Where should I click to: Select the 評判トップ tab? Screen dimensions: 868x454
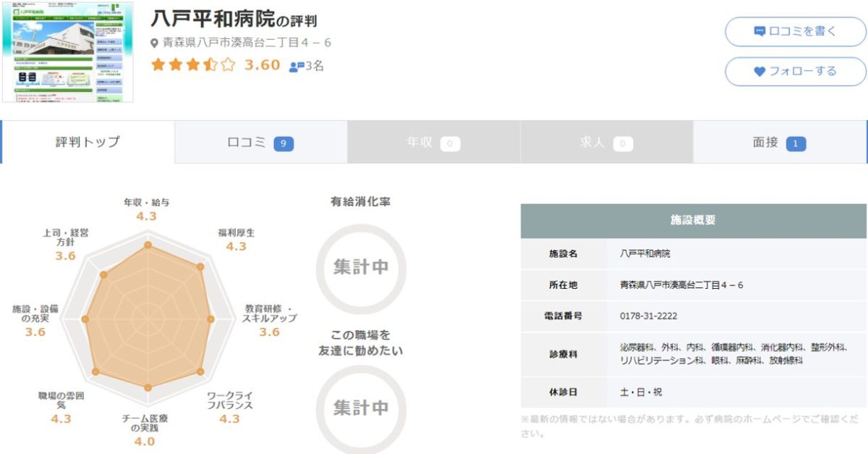(x=87, y=142)
